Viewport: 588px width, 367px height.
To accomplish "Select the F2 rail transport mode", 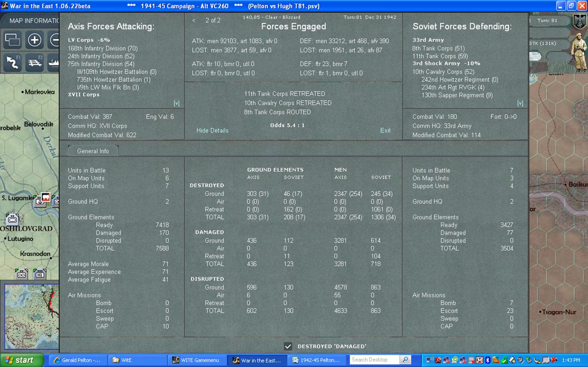I will [34, 62].
